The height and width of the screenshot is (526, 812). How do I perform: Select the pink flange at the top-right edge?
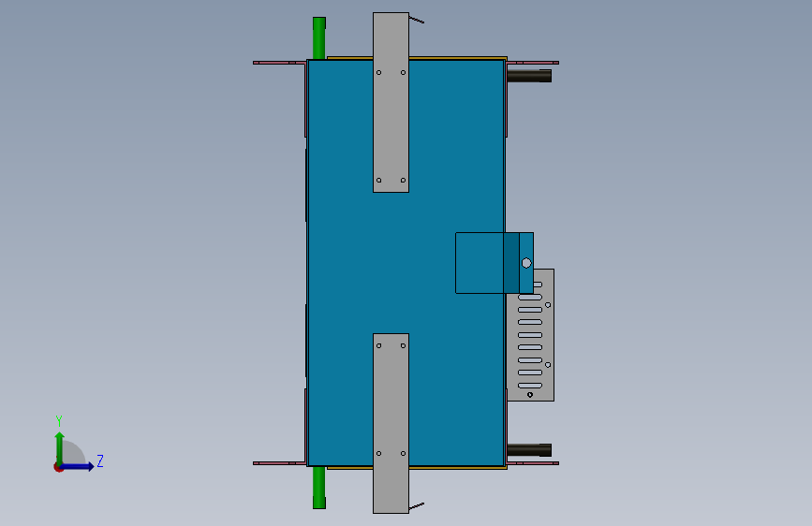coord(533,63)
